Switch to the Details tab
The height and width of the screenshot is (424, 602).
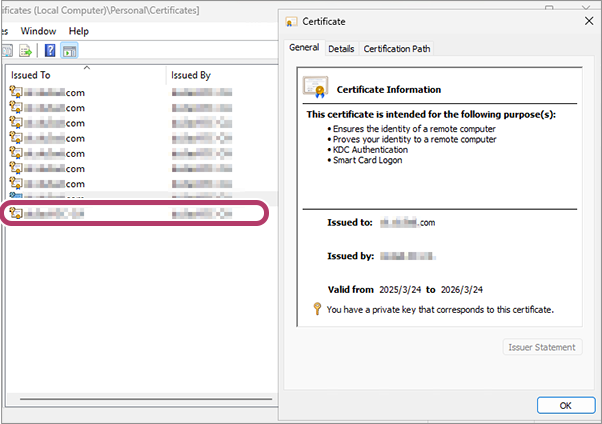(x=341, y=49)
